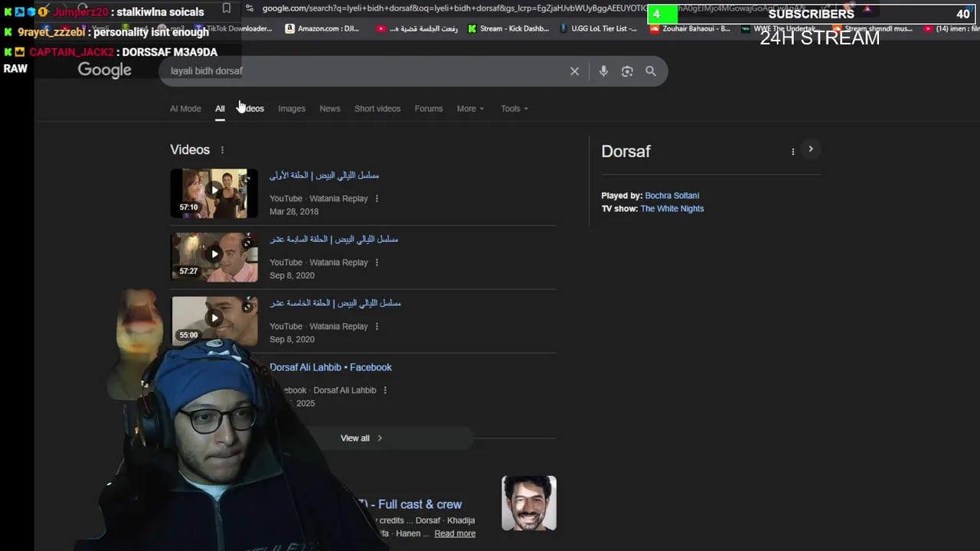Viewport: 980px width, 551px height.
Task: Click the Read more link
Action: (455, 533)
